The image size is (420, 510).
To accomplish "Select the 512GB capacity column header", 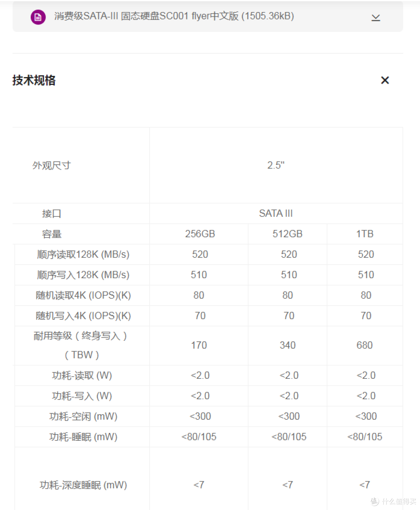I will point(287,234).
